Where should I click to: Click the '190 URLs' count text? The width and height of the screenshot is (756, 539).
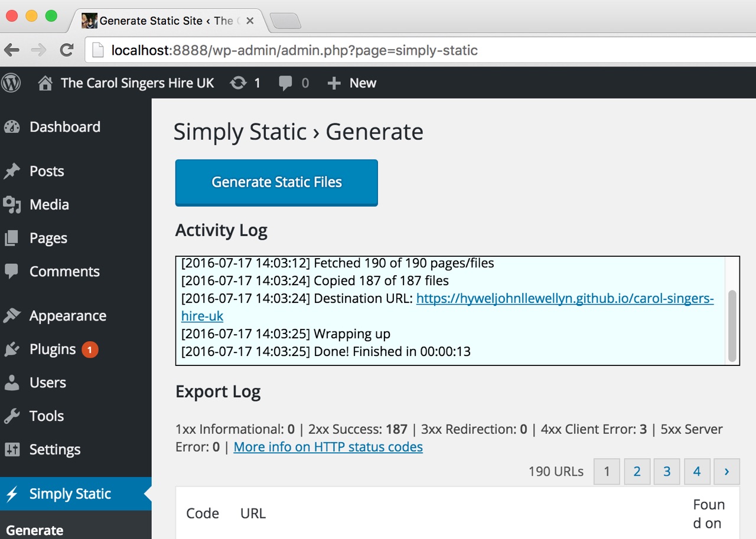556,472
